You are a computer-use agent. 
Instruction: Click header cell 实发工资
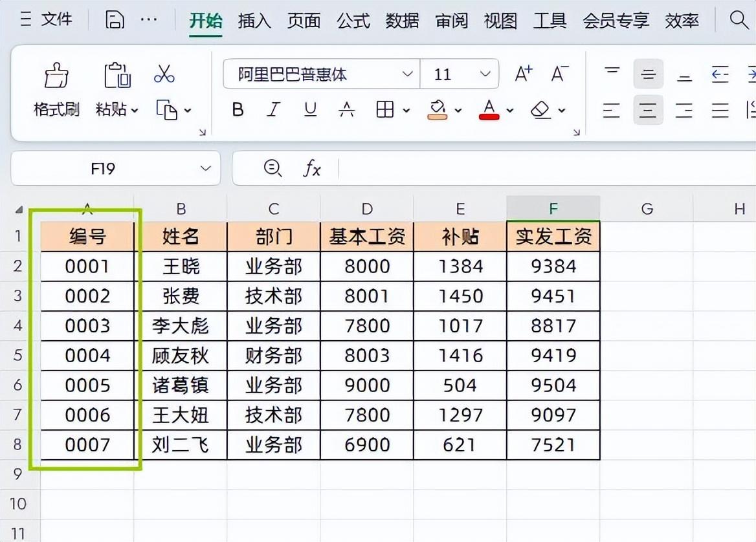553,237
